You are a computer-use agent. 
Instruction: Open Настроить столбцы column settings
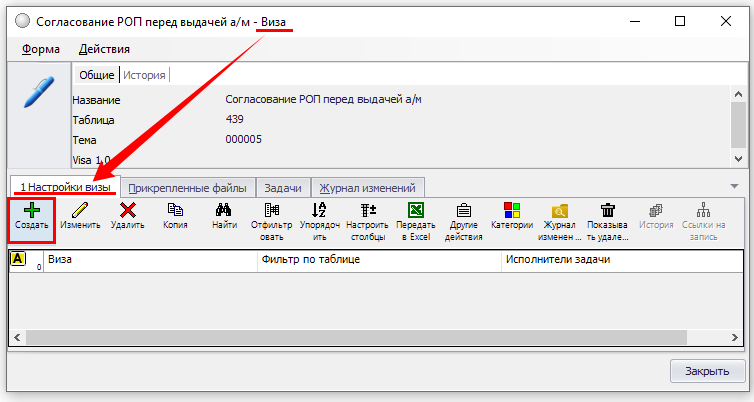(367, 211)
